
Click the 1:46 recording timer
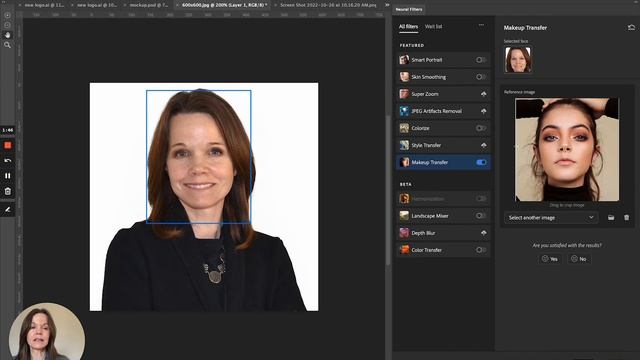click(8, 130)
